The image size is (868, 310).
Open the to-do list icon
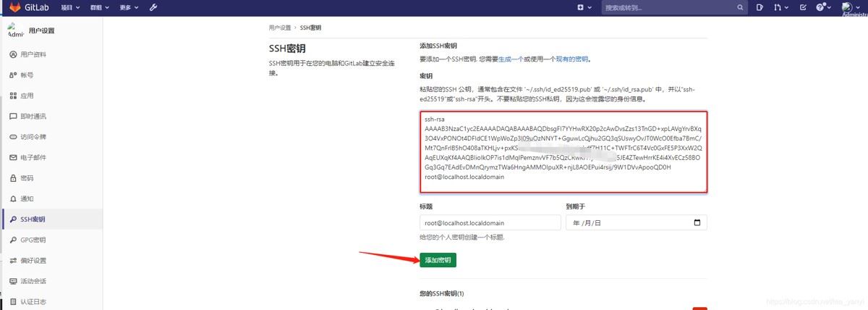tap(803, 7)
